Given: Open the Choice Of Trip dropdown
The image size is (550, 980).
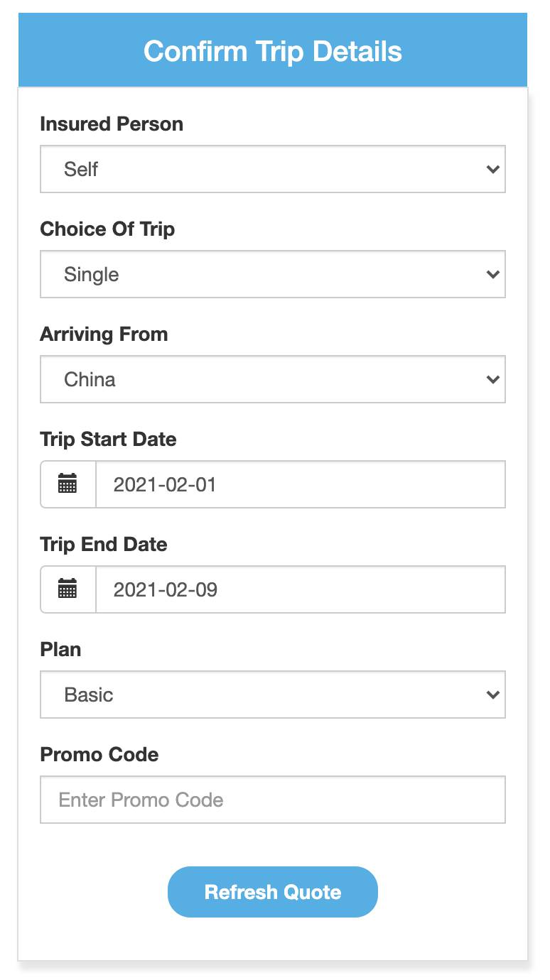Looking at the screenshot, I should coord(272,274).
